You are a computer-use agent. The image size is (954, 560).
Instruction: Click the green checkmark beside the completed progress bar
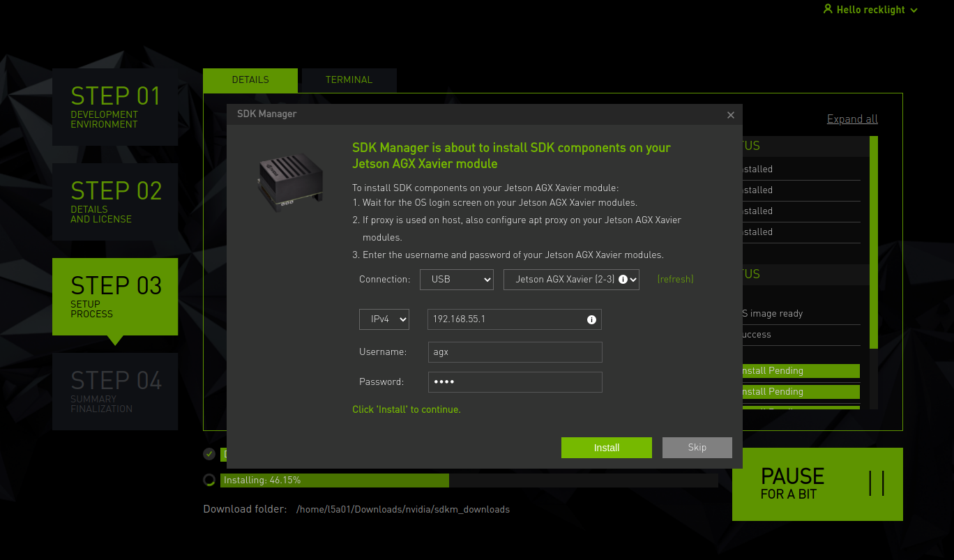pos(209,454)
